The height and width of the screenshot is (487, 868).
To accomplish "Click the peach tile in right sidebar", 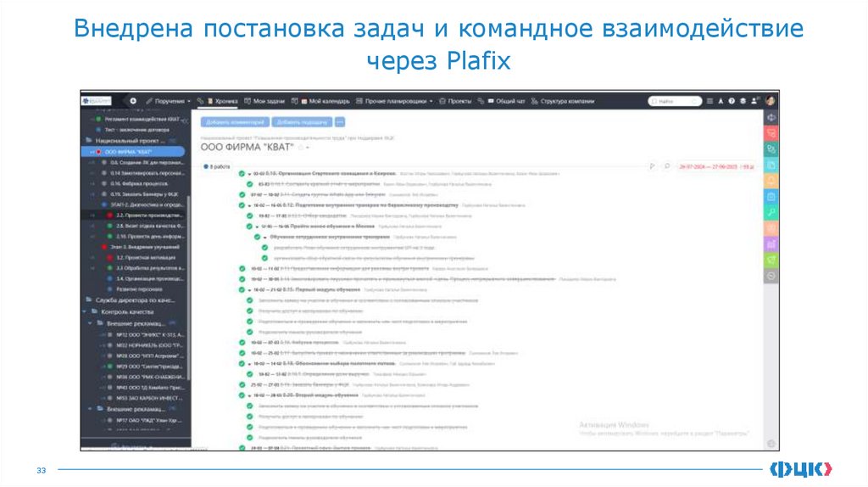I will click(771, 228).
